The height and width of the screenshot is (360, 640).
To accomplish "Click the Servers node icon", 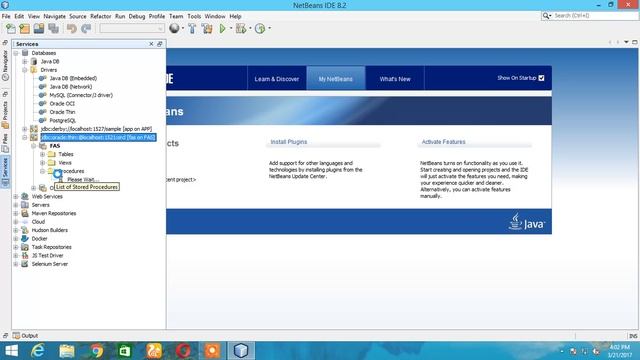I will click(x=25, y=205).
